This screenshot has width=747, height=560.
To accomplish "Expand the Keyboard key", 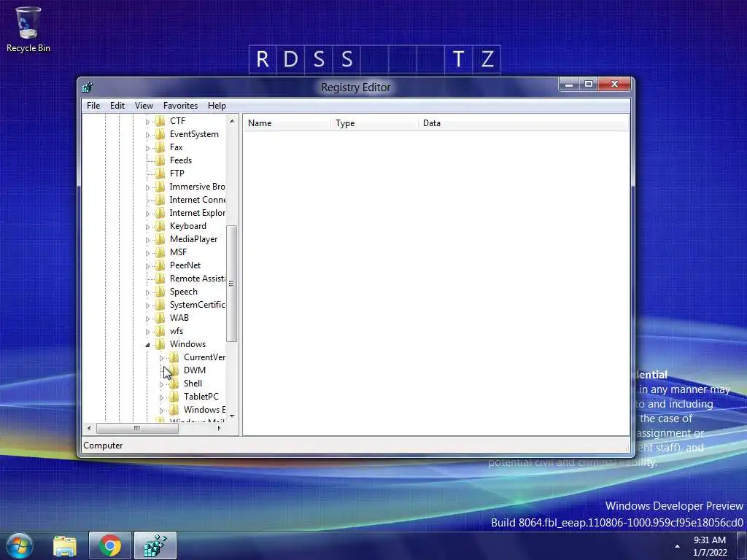I will tap(147, 227).
